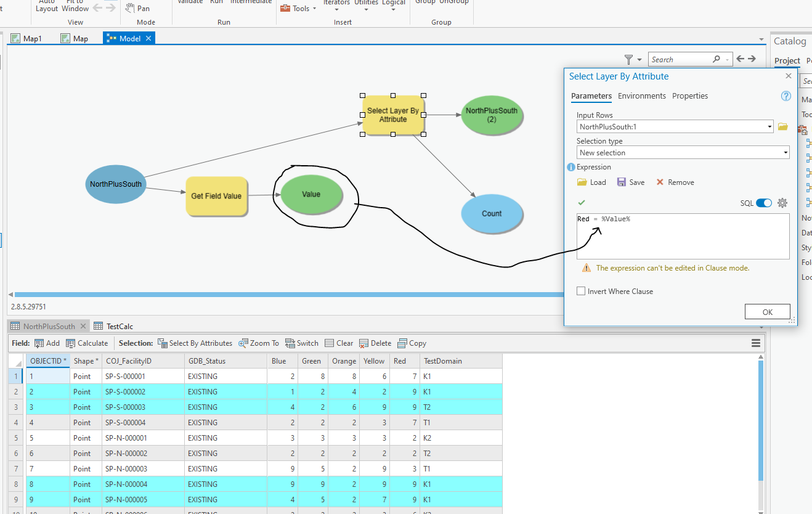Switch the current selection
The image size is (812, 514).
pyautogui.click(x=301, y=343)
